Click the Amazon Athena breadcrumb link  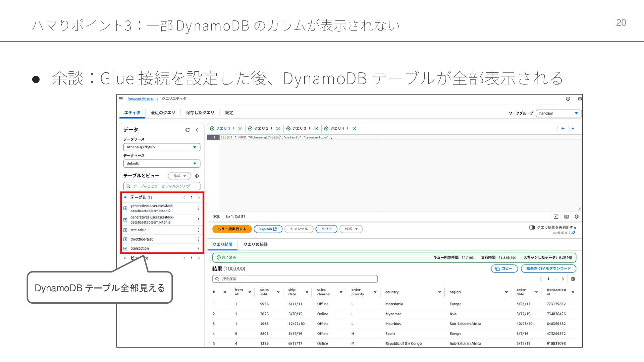pos(140,99)
